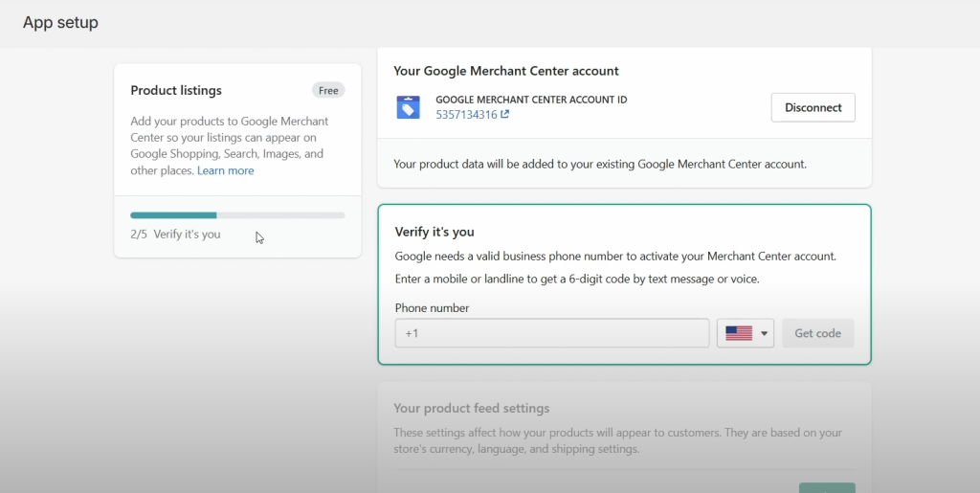Open account ID 5357134316 link
The height and width of the screenshot is (493, 980).
pyautogui.click(x=466, y=115)
